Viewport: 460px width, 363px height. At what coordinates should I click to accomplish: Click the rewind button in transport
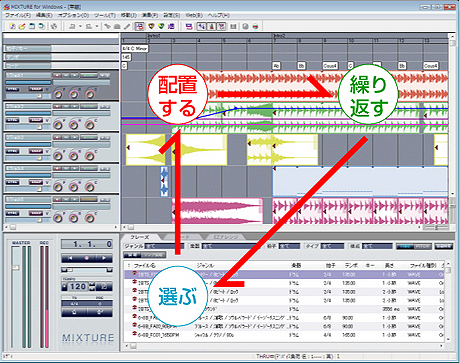70,258
